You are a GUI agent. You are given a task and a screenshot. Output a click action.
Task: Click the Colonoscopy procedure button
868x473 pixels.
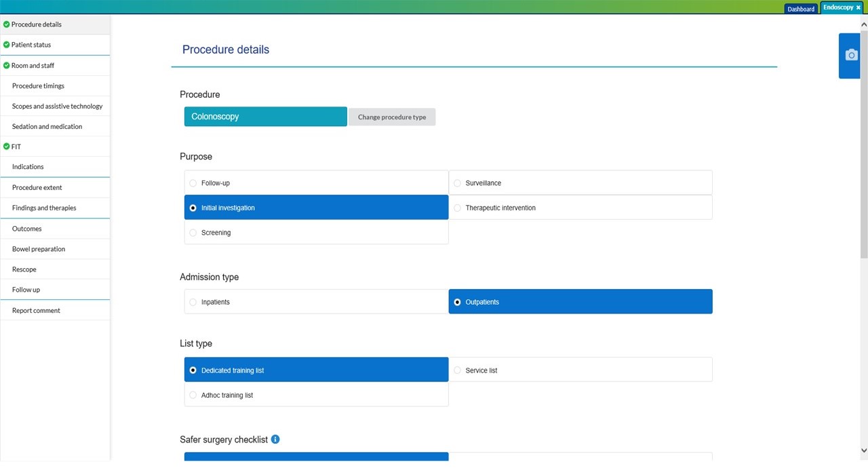pyautogui.click(x=265, y=116)
